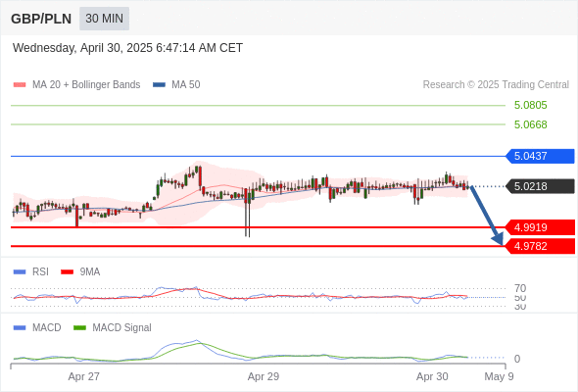Click the Apr 29 date axis label
Image resolution: width=578 pixels, height=392 pixels.
click(264, 376)
